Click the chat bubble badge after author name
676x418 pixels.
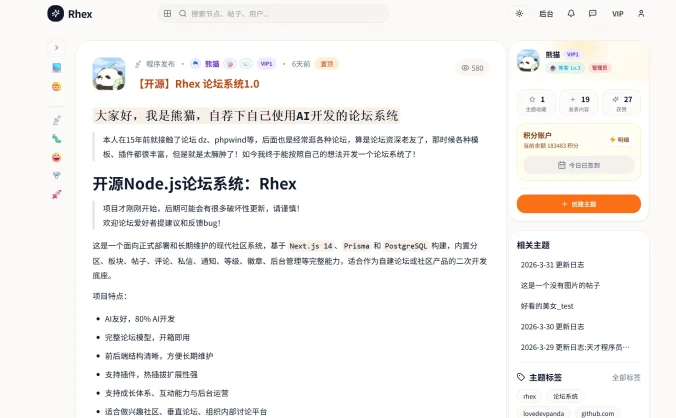point(246,64)
